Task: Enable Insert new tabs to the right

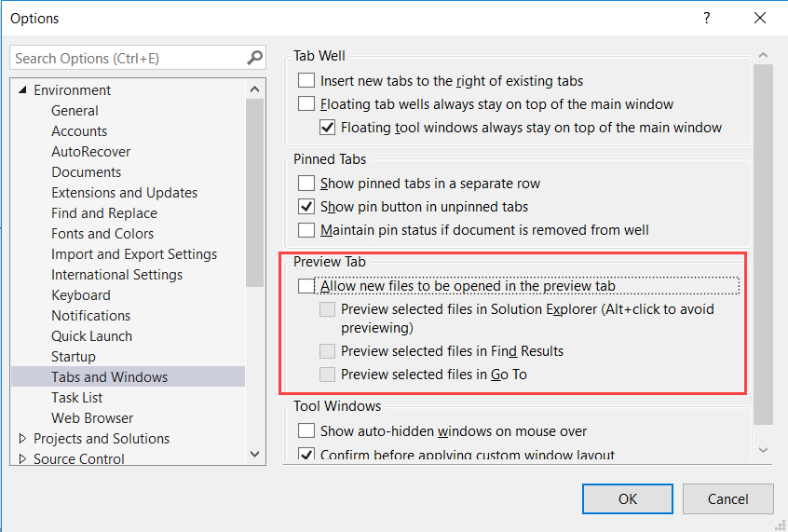Action: 306,81
